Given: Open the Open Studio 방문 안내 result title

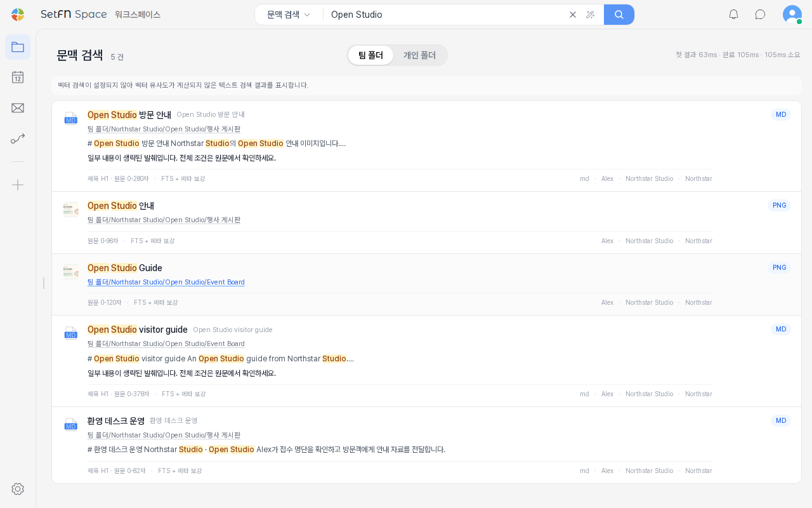Looking at the screenshot, I should click(129, 115).
